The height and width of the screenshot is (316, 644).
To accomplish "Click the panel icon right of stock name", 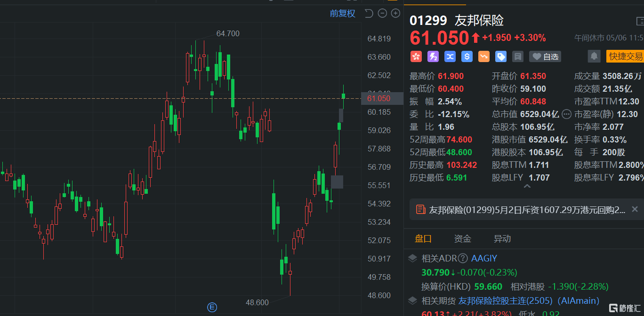I will coord(640,21).
